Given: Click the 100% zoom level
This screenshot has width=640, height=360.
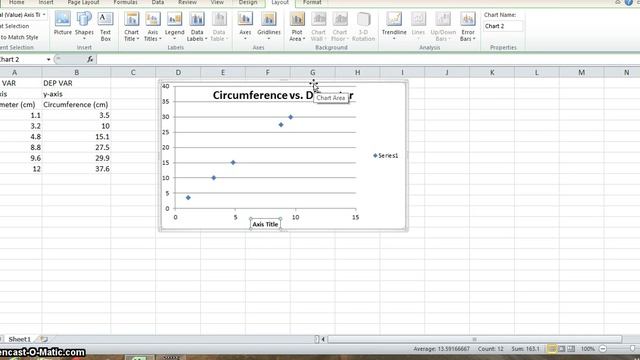Looking at the screenshot, I should (588, 349).
